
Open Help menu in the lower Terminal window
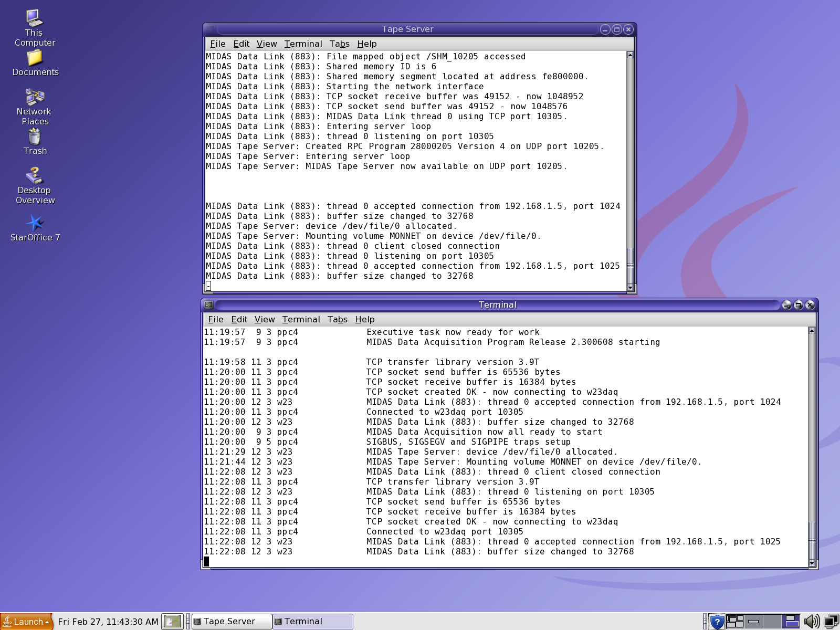point(365,319)
